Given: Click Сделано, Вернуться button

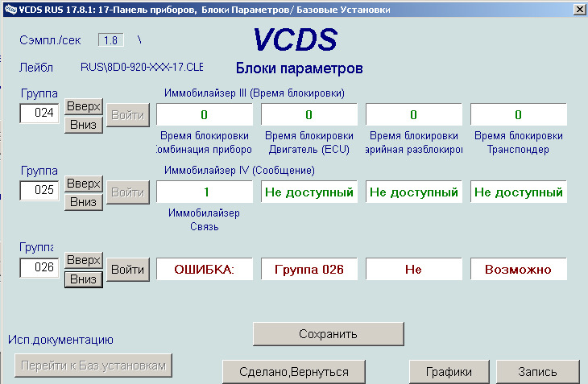Looking at the screenshot, I should [294, 372].
